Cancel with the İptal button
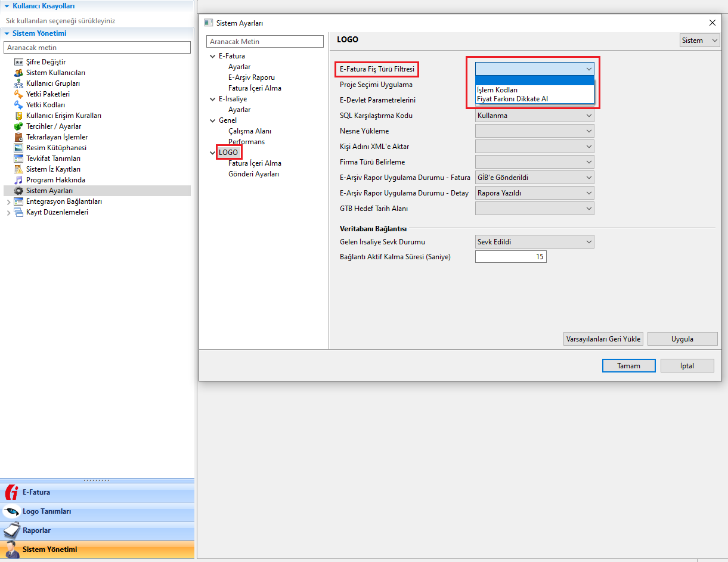This screenshot has height=562, width=728. [x=687, y=366]
